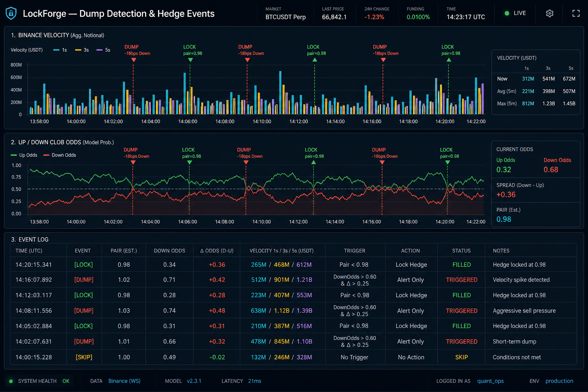Click the +0.48 odds delta value
This screenshot has width=588, height=392.
pyautogui.click(x=217, y=310)
